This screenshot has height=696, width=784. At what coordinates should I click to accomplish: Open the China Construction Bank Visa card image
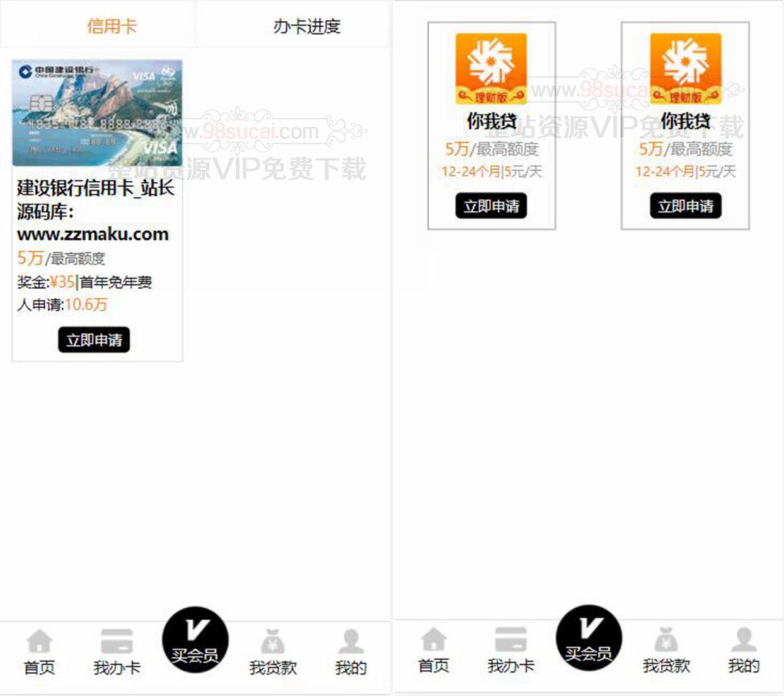click(x=97, y=113)
